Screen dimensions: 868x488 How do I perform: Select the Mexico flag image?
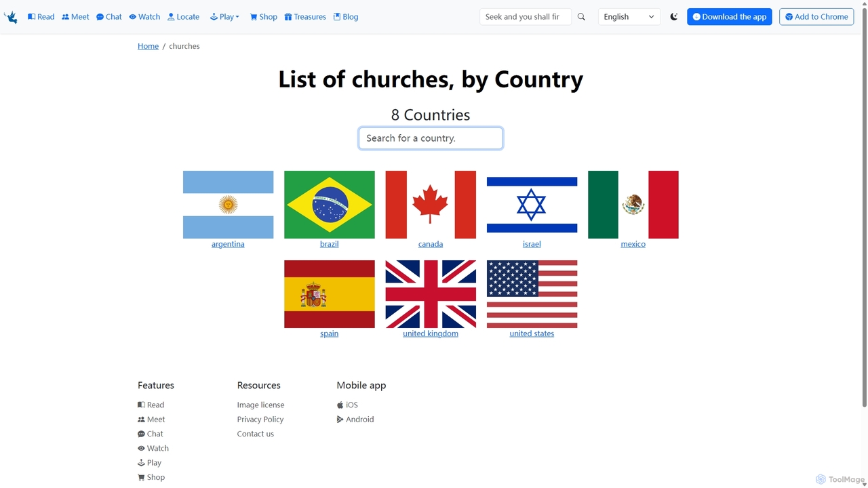click(x=633, y=205)
